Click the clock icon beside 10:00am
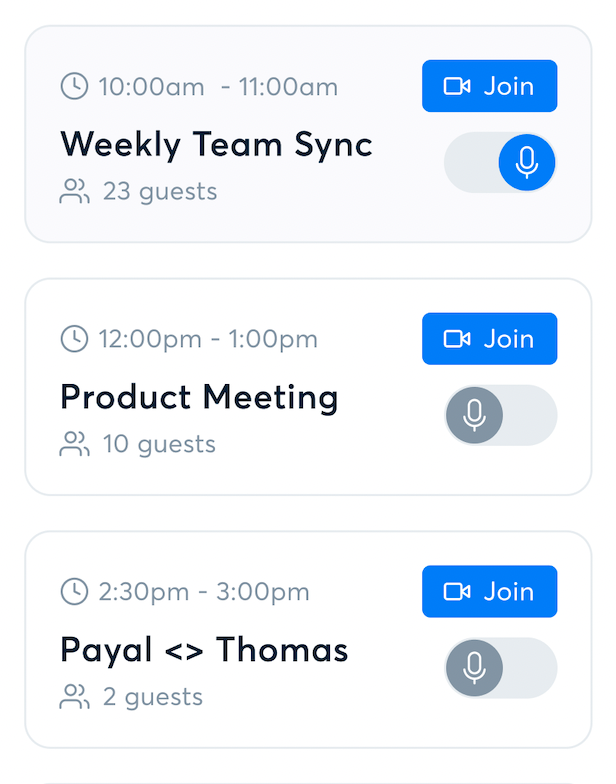Screen dimensions: 616x784 pyautogui.click(x=74, y=87)
